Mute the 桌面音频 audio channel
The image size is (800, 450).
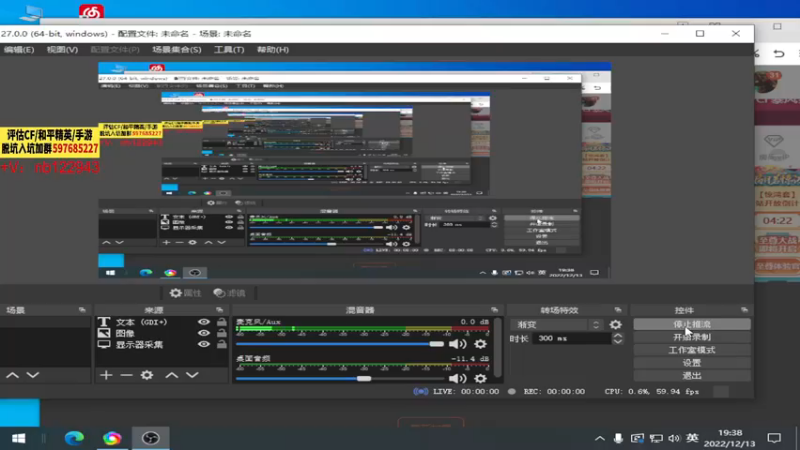point(457,379)
